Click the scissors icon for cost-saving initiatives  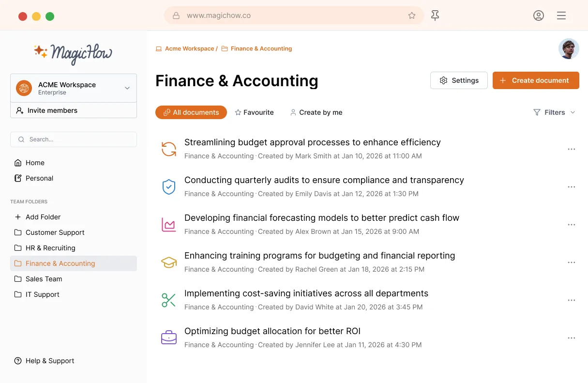click(x=168, y=300)
